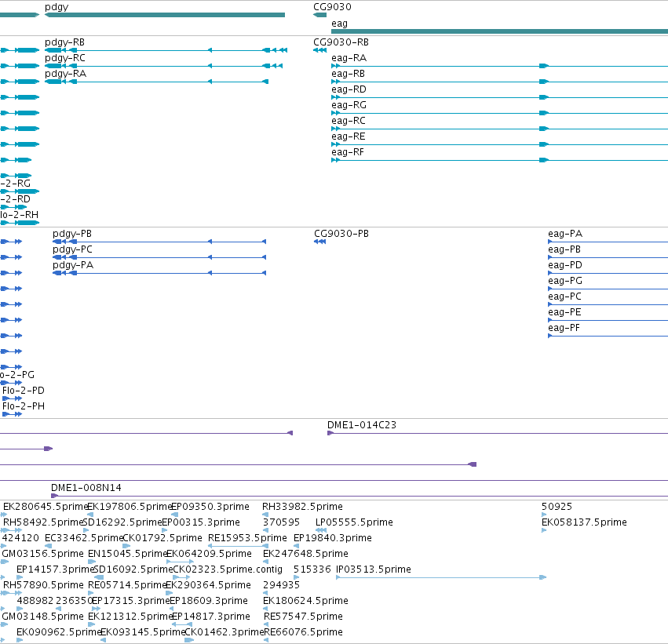Viewport: 668px width, 644px height.
Task: Select the EP18609.3prime EST label
Action: click(x=209, y=601)
